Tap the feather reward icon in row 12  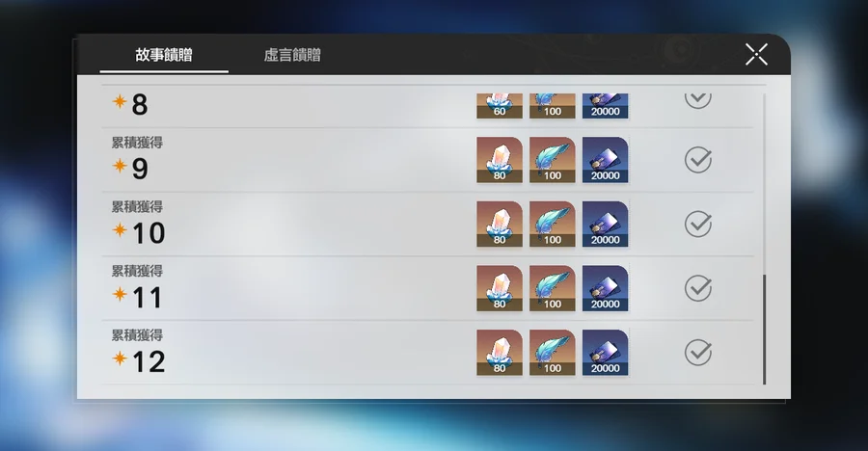(553, 353)
